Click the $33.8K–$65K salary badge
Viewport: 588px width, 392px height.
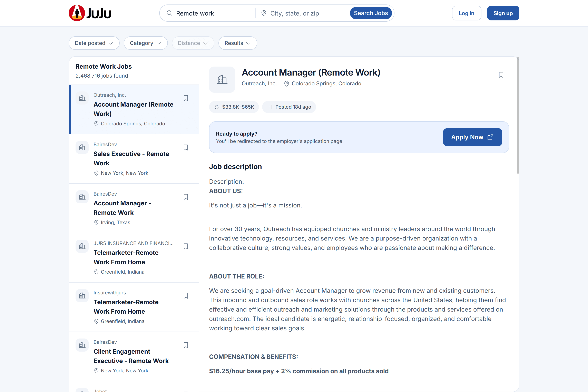click(x=234, y=107)
